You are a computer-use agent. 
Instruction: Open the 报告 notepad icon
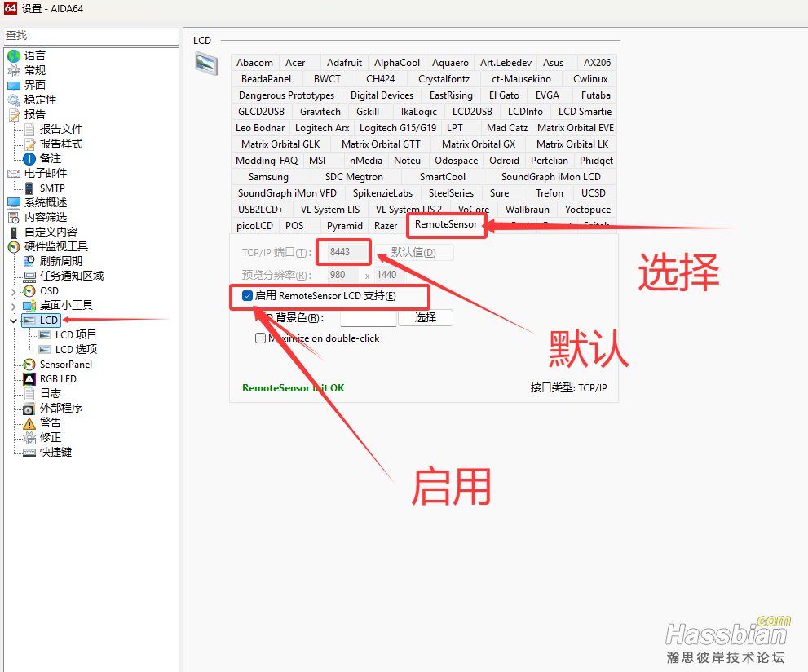click(14, 114)
